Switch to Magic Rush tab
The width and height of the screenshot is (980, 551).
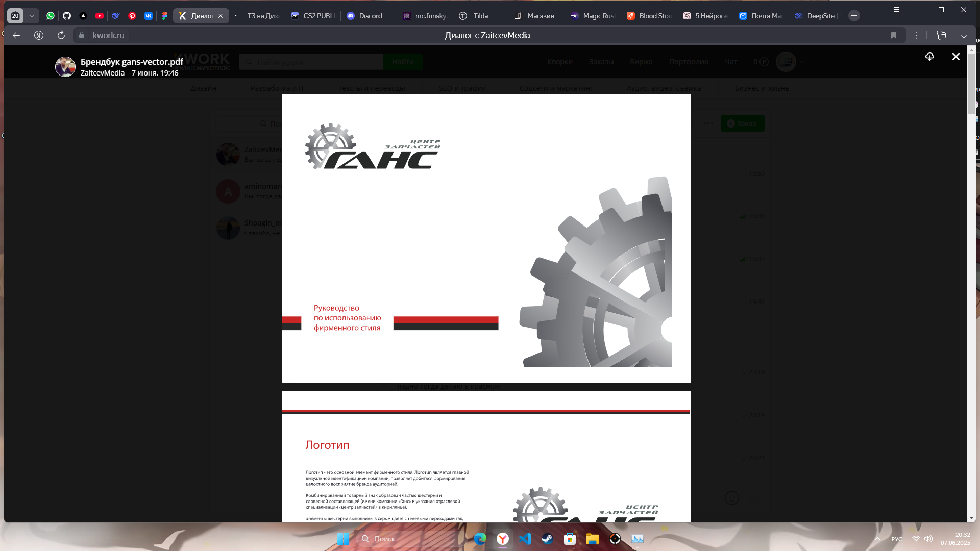point(593,16)
